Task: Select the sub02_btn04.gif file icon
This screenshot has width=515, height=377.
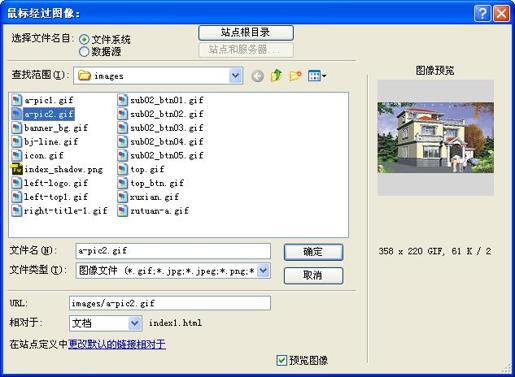Action: [123, 142]
